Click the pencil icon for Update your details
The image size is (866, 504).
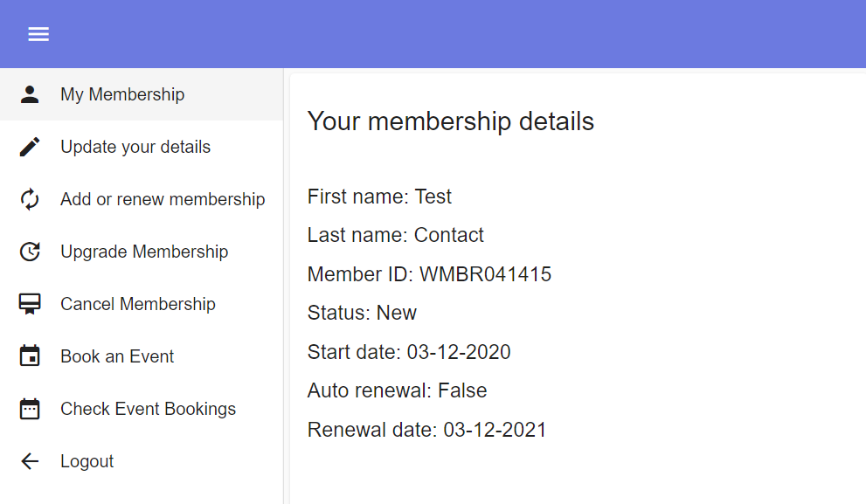point(31,146)
